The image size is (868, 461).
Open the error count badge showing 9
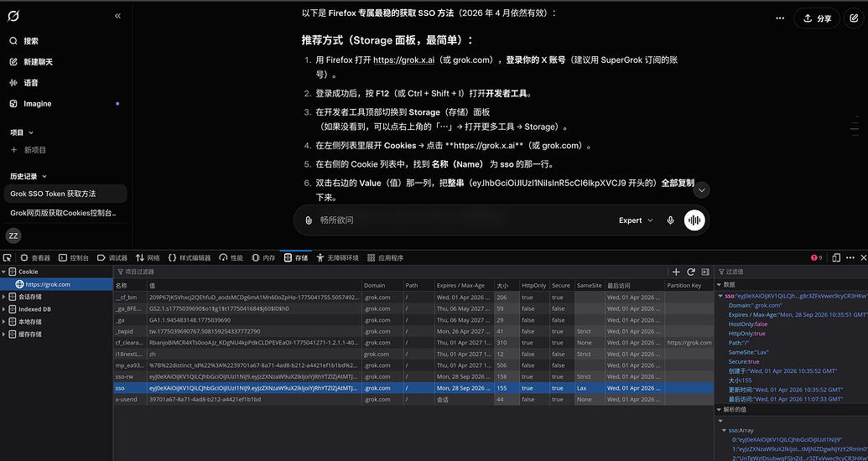coord(816,258)
